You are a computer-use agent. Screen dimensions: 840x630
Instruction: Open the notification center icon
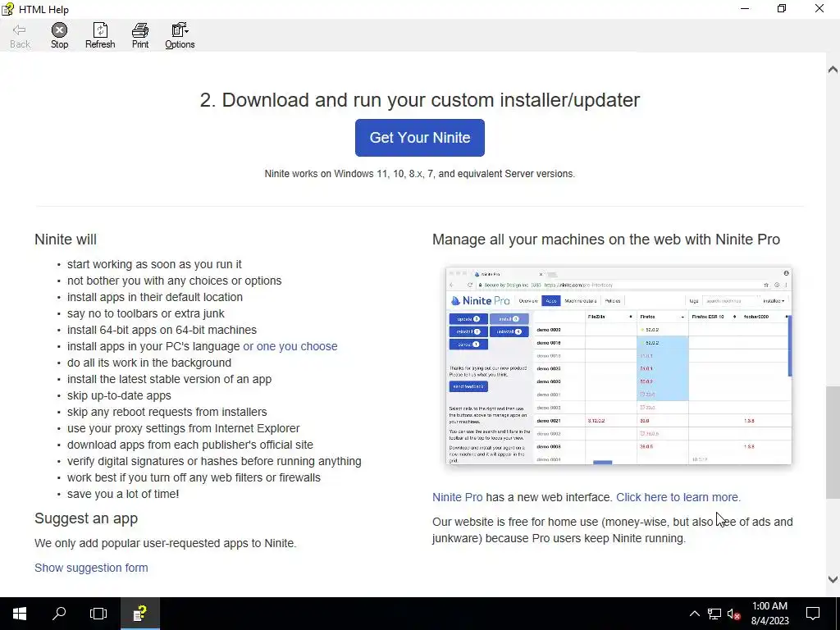(x=813, y=614)
